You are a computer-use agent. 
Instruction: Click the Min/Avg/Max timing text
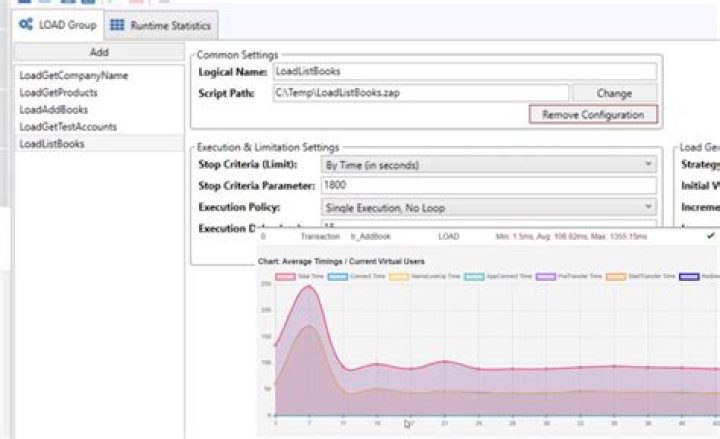(x=571, y=236)
